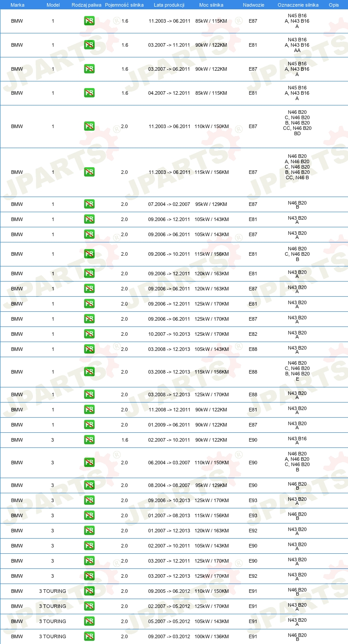Select the date cell 01.2007 -> 08.2013

[x=169, y=515]
